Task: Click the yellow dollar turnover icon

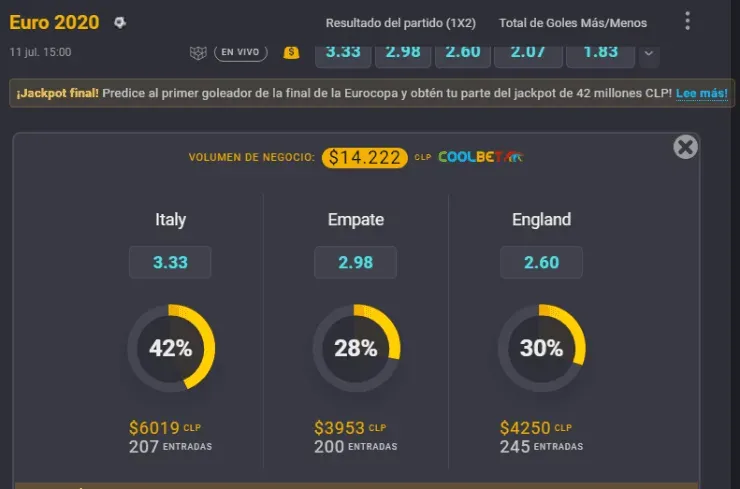Action: [292, 52]
